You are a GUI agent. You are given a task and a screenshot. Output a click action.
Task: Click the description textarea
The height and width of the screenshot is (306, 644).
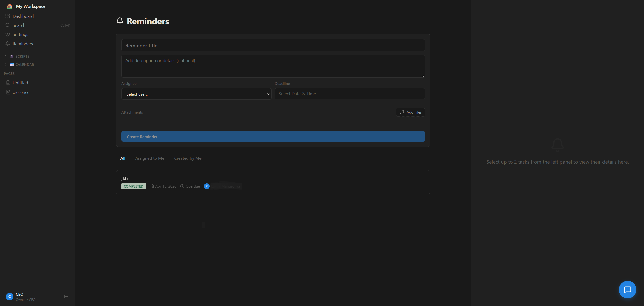[x=273, y=66]
